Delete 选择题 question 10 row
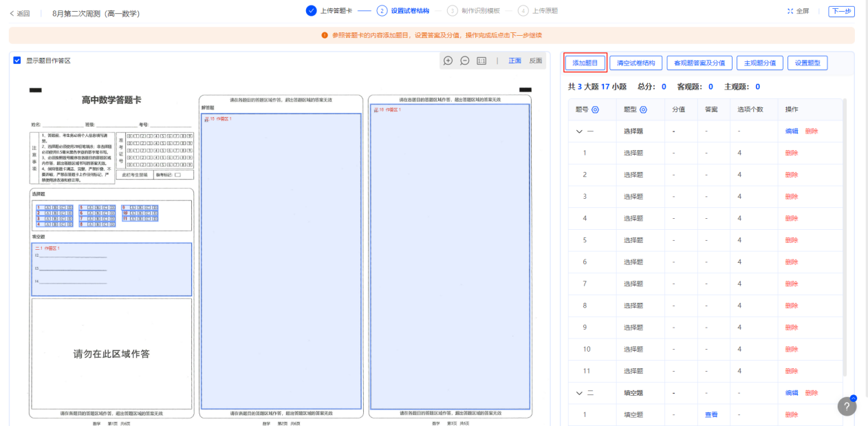Image resolution: width=868 pixels, height=426 pixels. (792, 349)
